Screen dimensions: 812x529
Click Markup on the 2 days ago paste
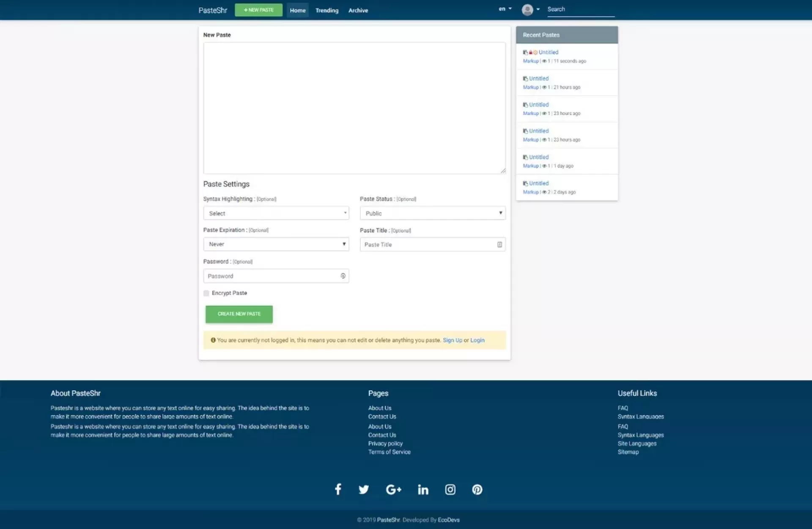[531, 192]
